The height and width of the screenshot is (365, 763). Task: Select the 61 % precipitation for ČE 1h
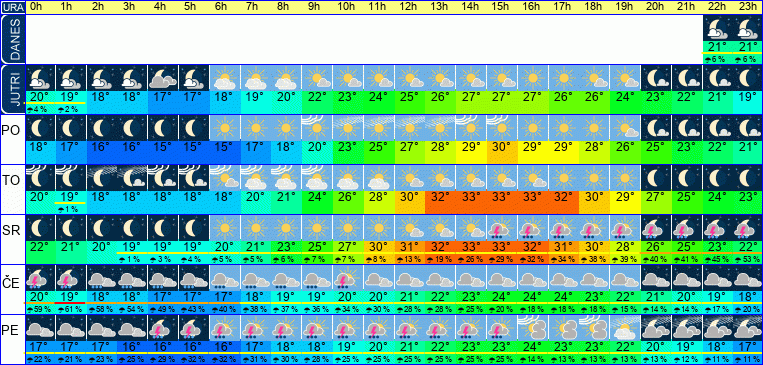[x=70, y=309]
